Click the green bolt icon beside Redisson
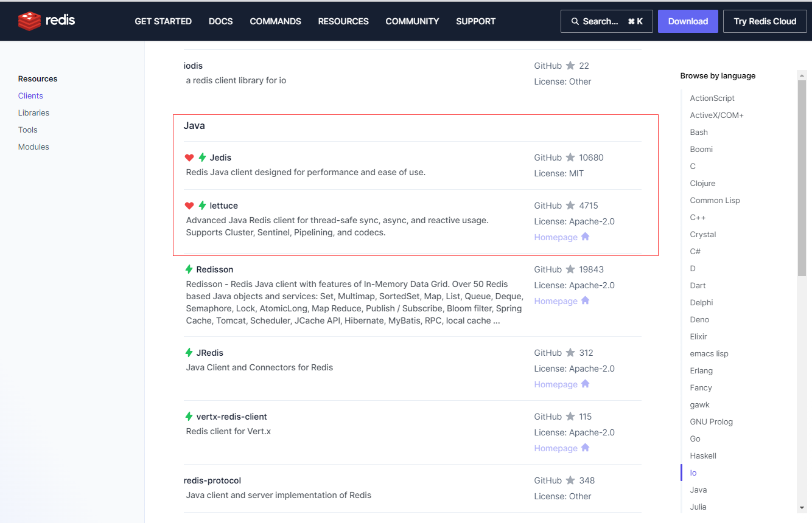Image resolution: width=812 pixels, height=523 pixels. (x=189, y=269)
